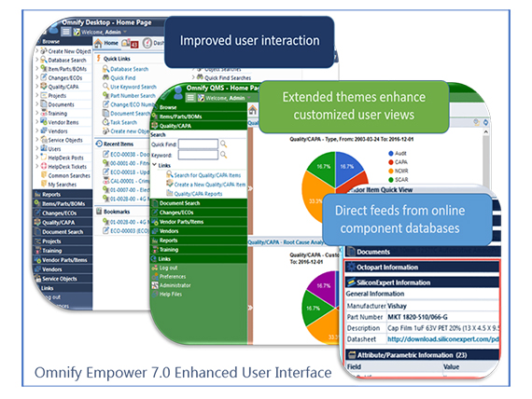This screenshot has width=532, height=399.
Task: Click the Create New Object tree icon
Action: 44,51
